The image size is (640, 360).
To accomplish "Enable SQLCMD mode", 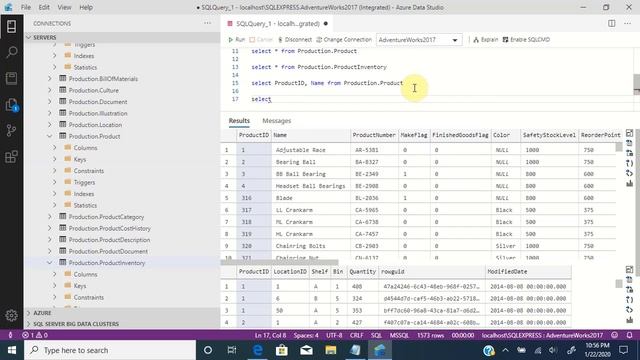I will (526, 40).
